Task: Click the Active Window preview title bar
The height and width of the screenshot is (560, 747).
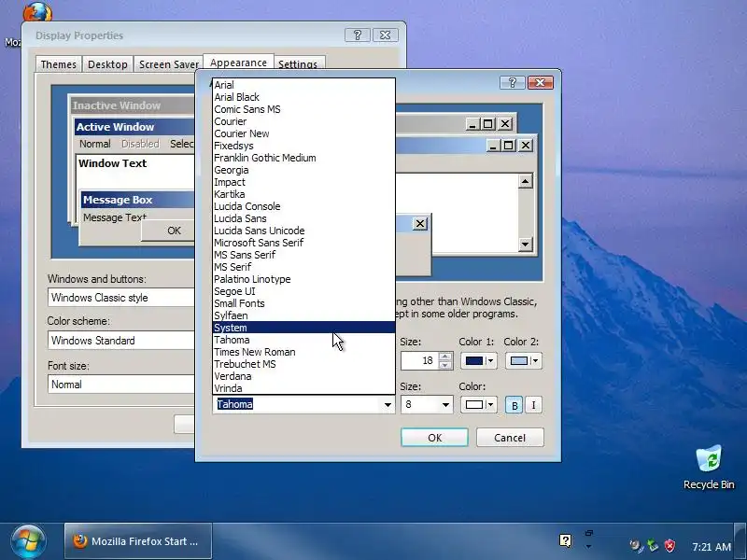Action: pos(134,127)
